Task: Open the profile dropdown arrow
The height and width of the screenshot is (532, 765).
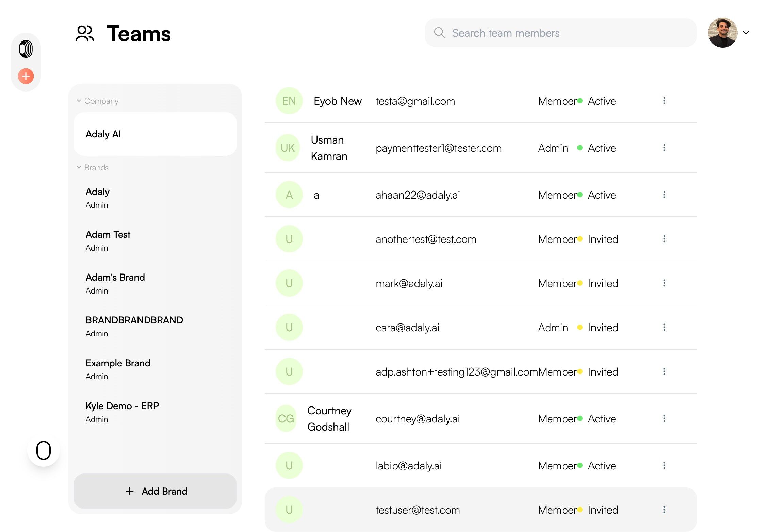Action: click(x=746, y=33)
